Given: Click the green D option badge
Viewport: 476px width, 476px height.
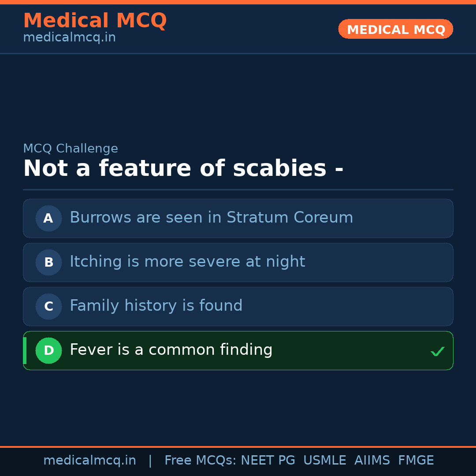Looking at the screenshot, I should (48, 350).
